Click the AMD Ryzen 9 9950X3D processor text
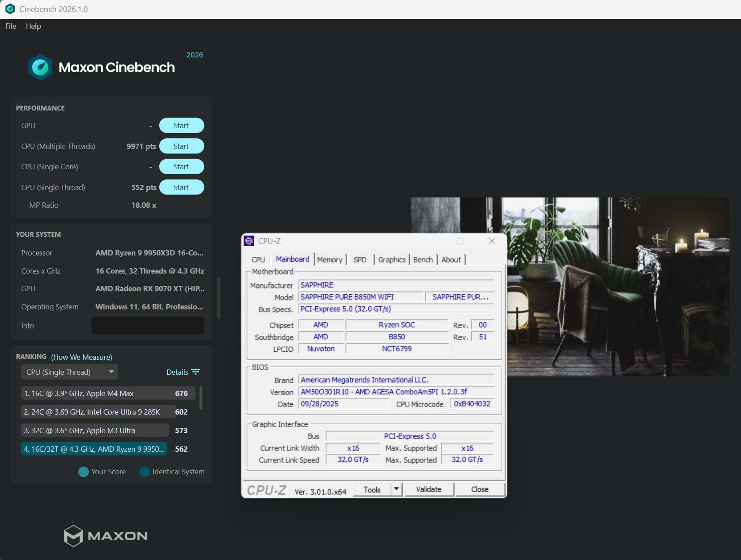This screenshot has width=741, height=560. click(x=149, y=253)
